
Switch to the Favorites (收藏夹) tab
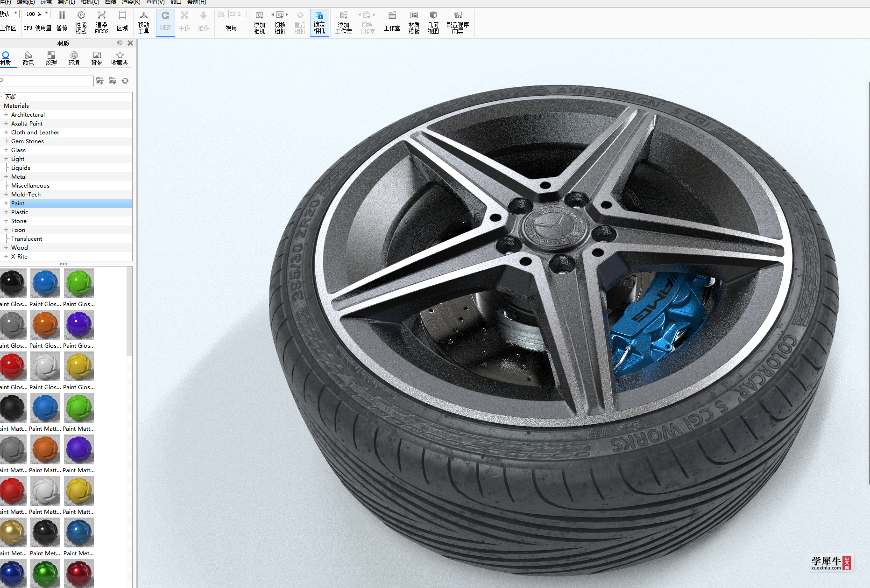tap(120, 58)
